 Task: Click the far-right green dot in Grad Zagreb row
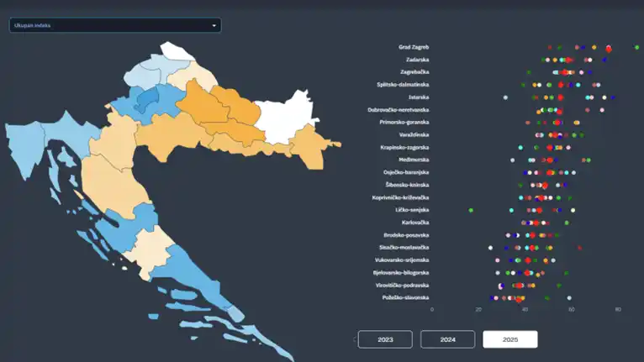(637, 48)
